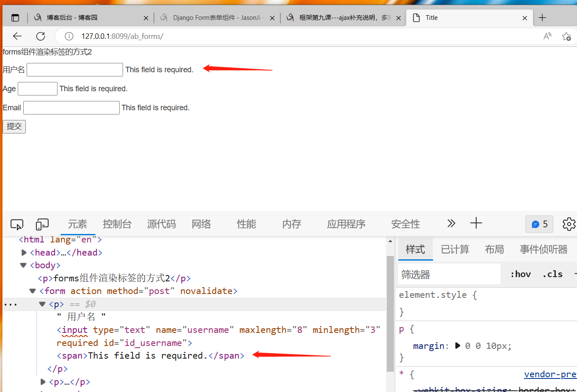The image size is (577, 392).
Task: Submit the form with 提交 button
Action: click(14, 127)
